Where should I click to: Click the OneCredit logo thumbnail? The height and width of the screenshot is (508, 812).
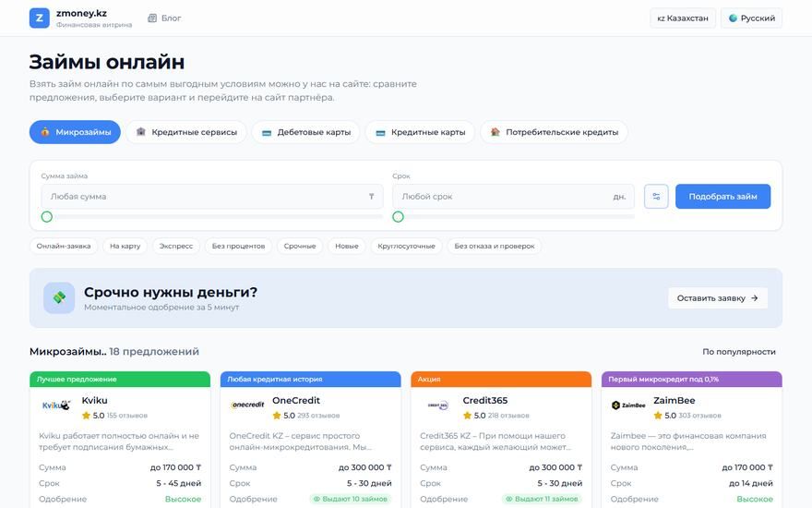(247, 405)
